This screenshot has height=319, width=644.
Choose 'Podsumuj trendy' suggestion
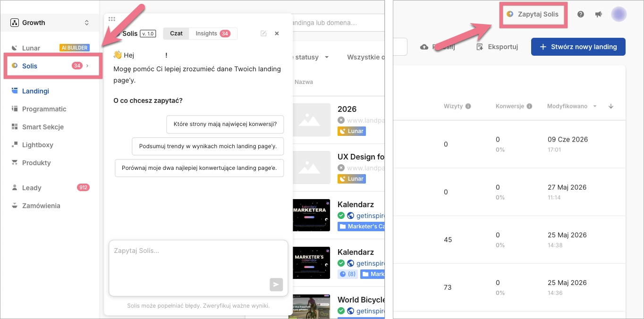pos(208,146)
